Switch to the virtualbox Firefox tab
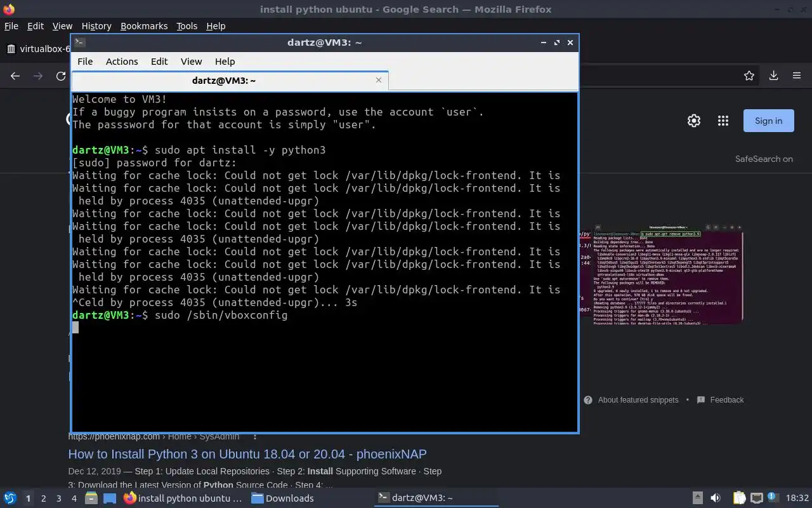Viewport: 812px width, 508px height. 38,49
